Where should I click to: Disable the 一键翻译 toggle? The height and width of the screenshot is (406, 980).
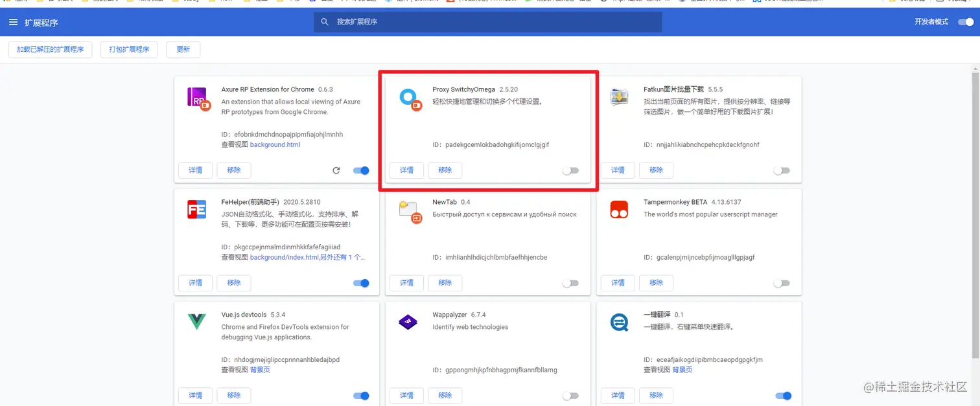(x=783, y=396)
